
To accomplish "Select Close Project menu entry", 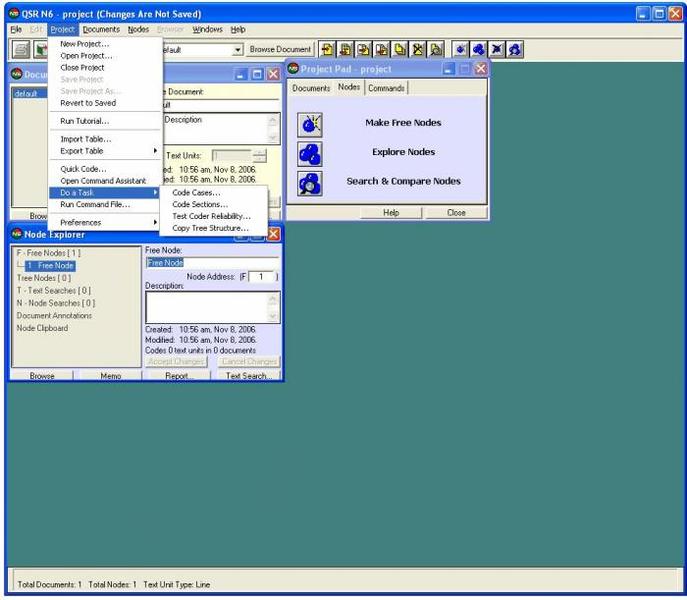I will point(105,67).
